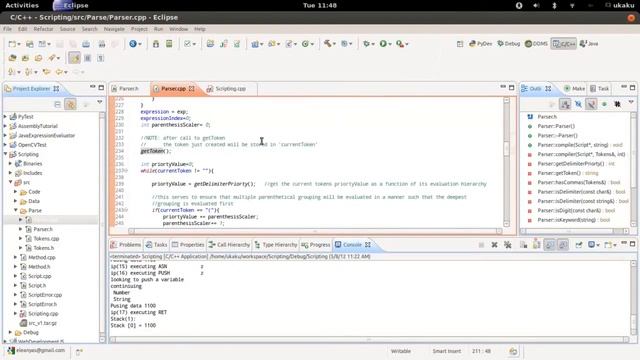The height and width of the screenshot is (360, 640).
Task: Switch to the PyDev perspective
Action: click(x=480, y=44)
